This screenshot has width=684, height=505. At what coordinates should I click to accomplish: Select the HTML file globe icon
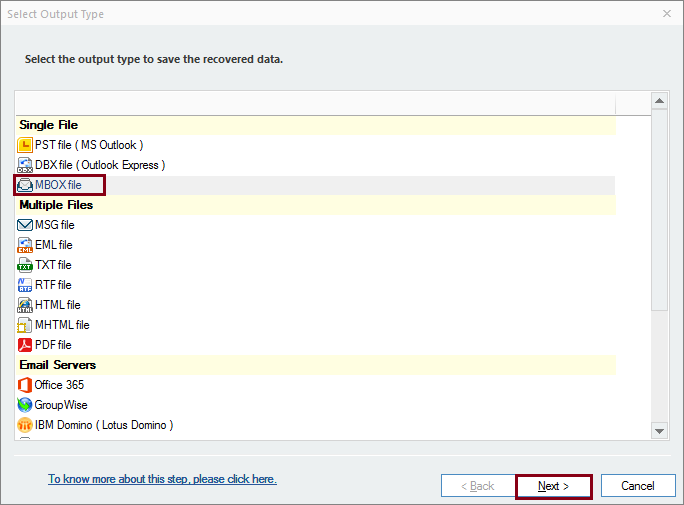[x=25, y=305]
